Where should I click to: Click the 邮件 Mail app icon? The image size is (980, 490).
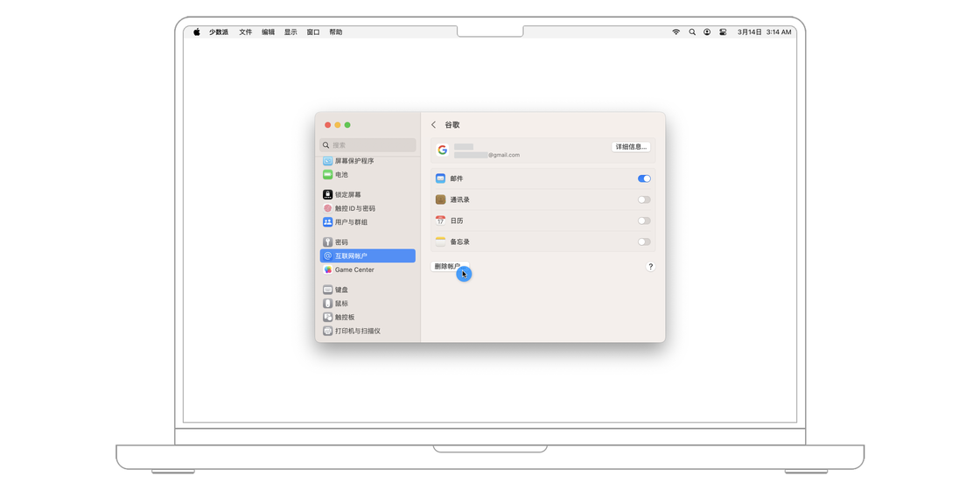(x=441, y=178)
